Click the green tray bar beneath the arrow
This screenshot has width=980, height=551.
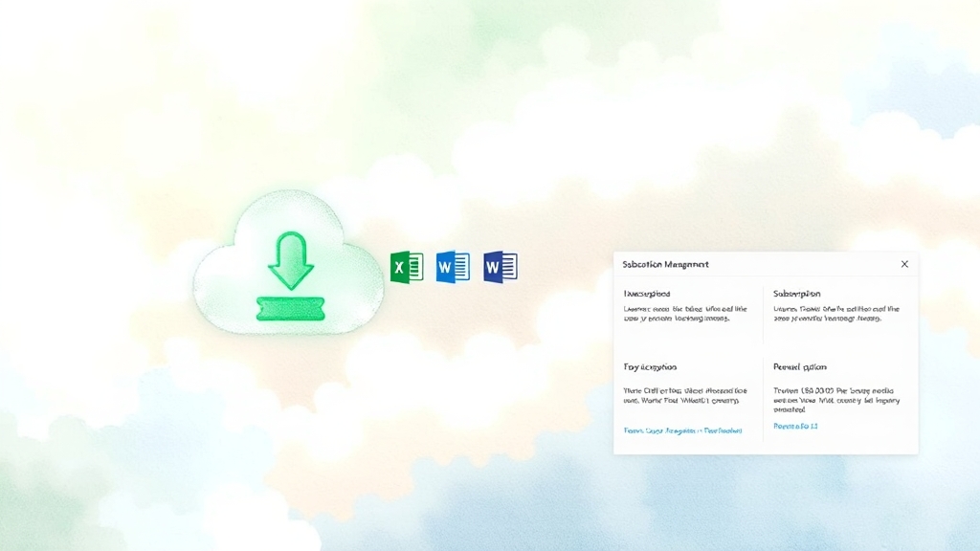tap(290, 308)
